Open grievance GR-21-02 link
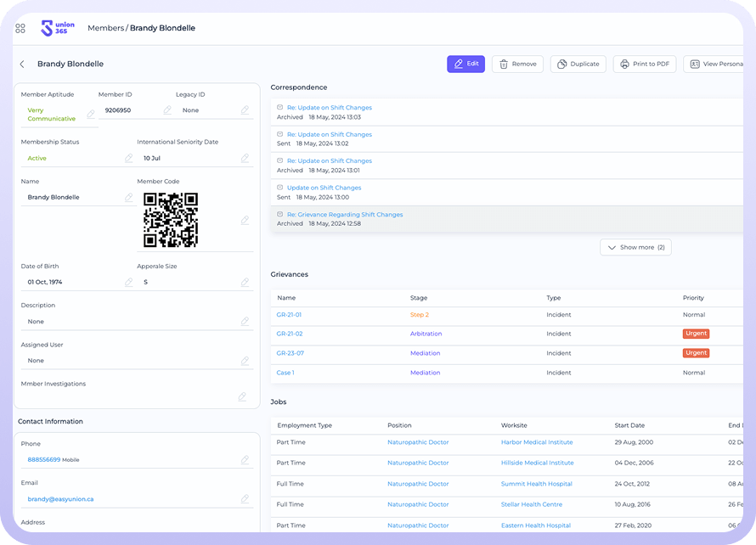Viewport: 756px width, 545px height. point(290,334)
